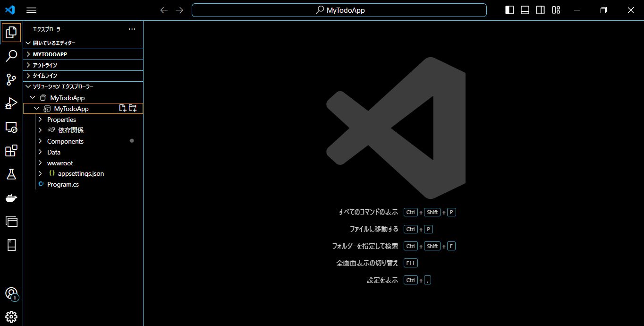Open the Run and Debug view

pyautogui.click(x=11, y=104)
